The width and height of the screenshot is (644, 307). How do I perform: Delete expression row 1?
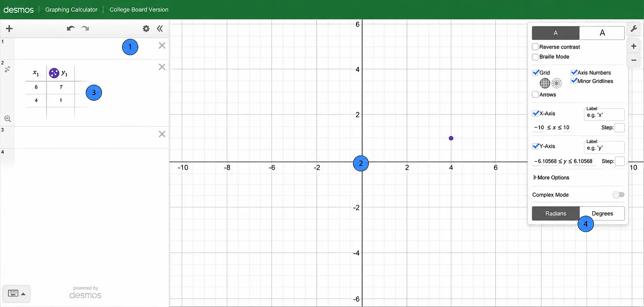point(162,45)
